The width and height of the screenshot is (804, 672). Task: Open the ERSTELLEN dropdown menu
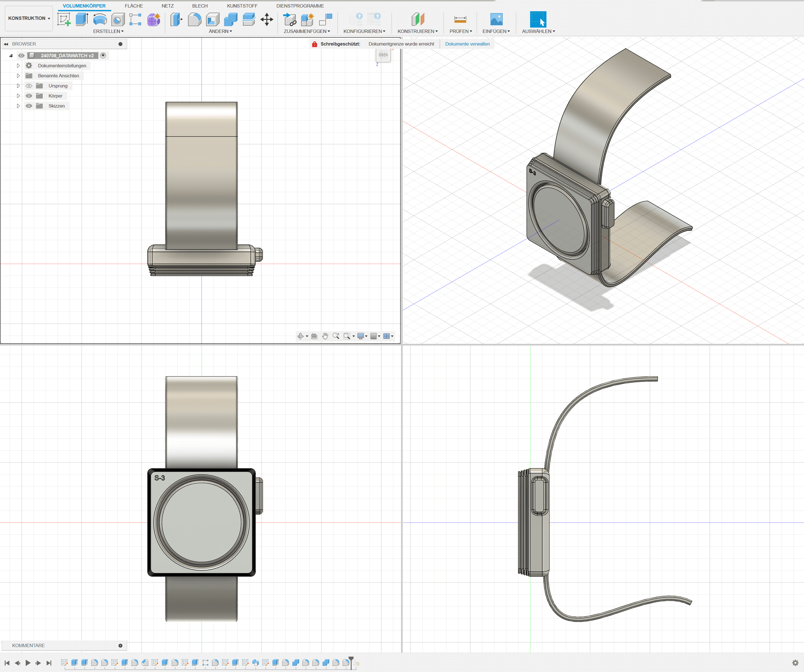click(108, 31)
